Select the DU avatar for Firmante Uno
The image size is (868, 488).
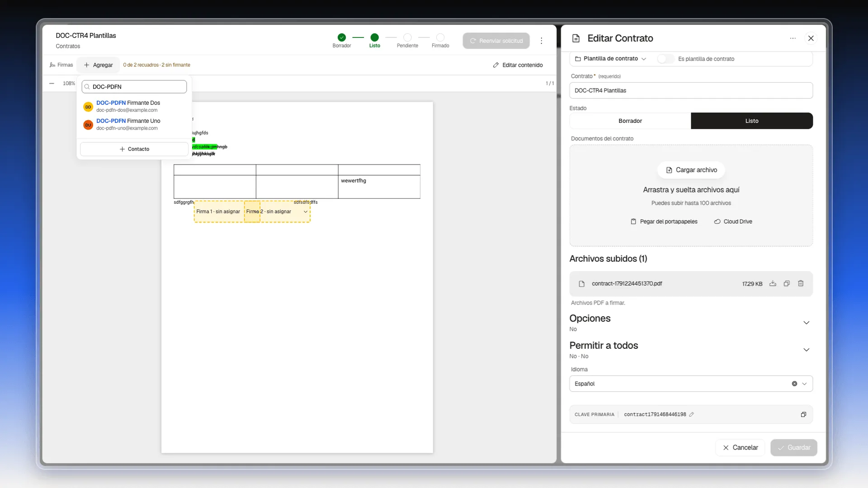coord(88,125)
